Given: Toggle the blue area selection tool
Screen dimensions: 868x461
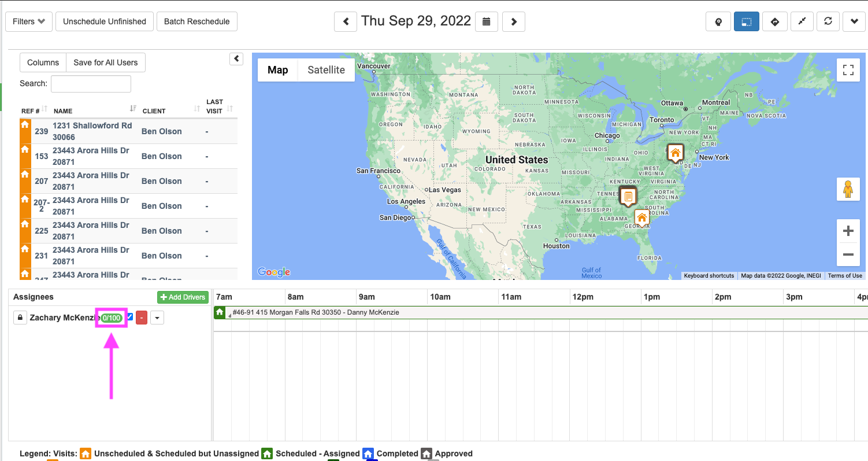Looking at the screenshot, I should [747, 21].
